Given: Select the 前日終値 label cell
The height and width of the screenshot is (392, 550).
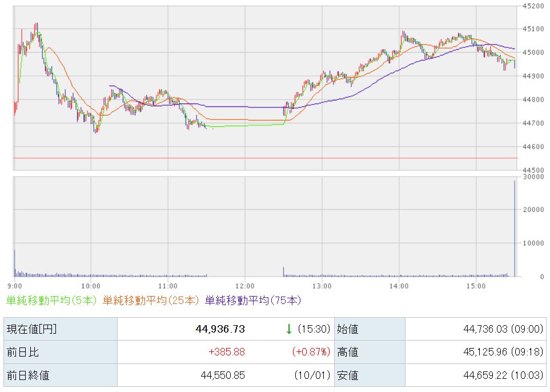Looking at the screenshot, I should point(60,375).
